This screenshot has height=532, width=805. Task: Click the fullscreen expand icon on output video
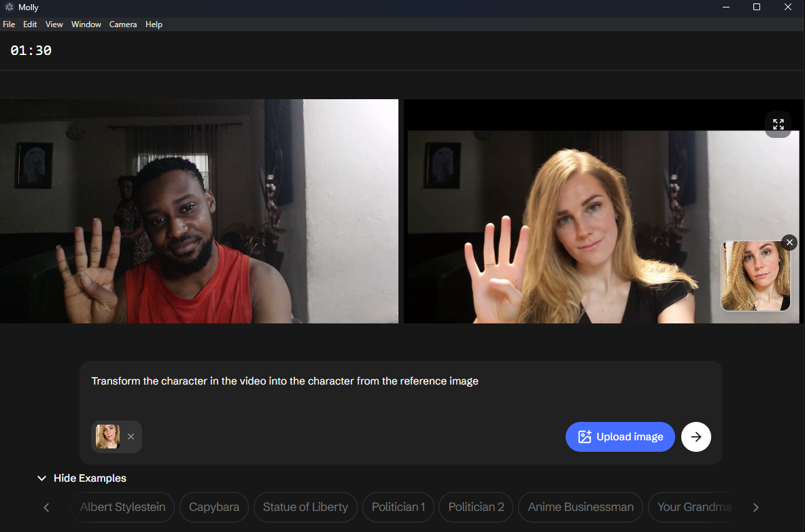[x=778, y=124]
